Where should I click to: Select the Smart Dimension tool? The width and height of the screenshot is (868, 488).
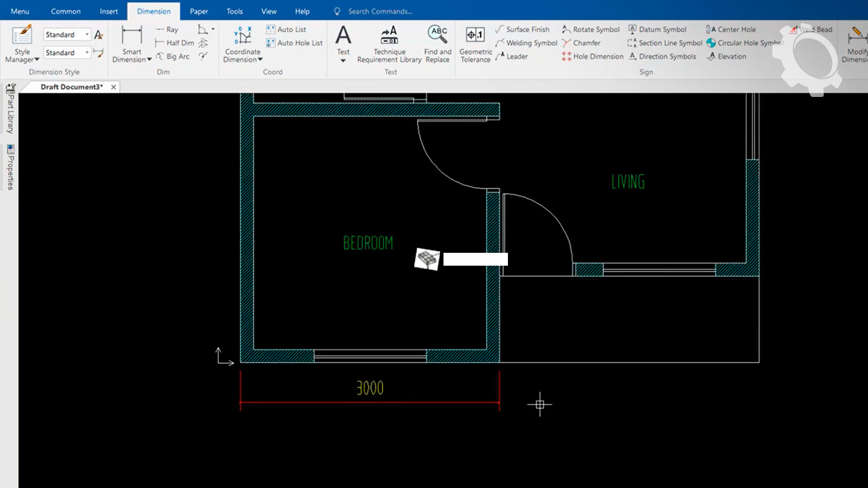click(x=132, y=43)
